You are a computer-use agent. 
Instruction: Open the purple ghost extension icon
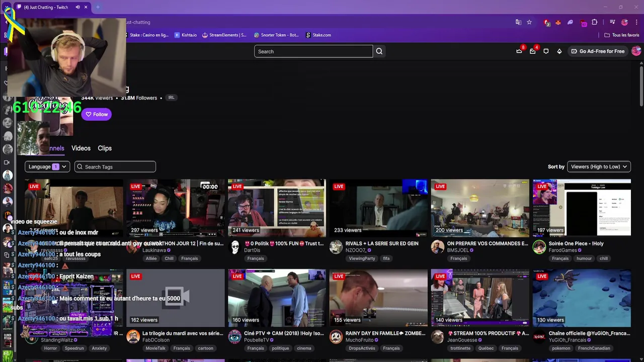coord(570,22)
